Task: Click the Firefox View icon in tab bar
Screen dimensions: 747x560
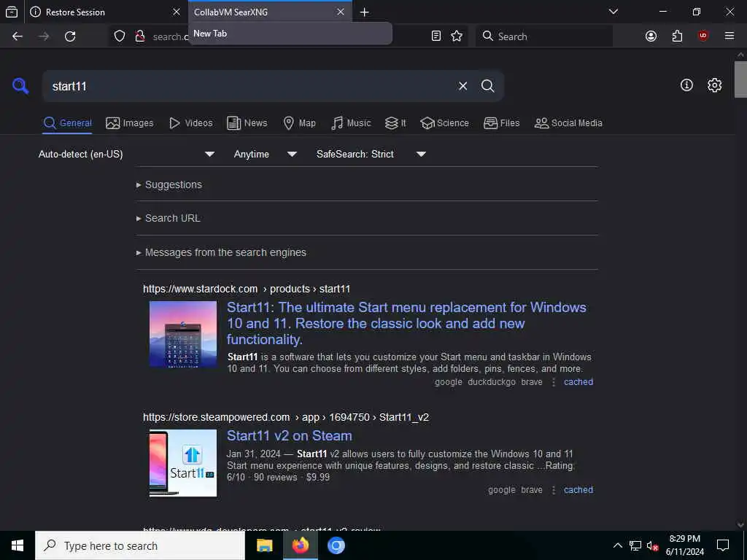Action: pyautogui.click(x=12, y=12)
